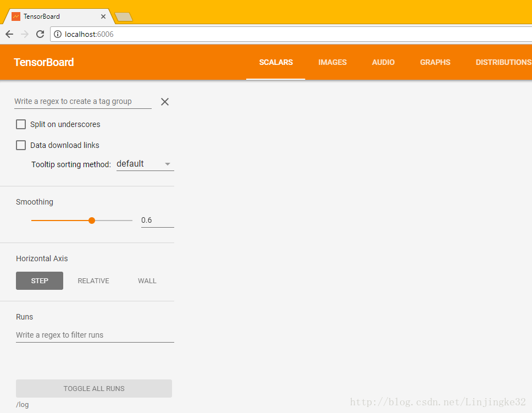Click the TensorBoard tab favicon

pyautogui.click(x=16, y=16)
